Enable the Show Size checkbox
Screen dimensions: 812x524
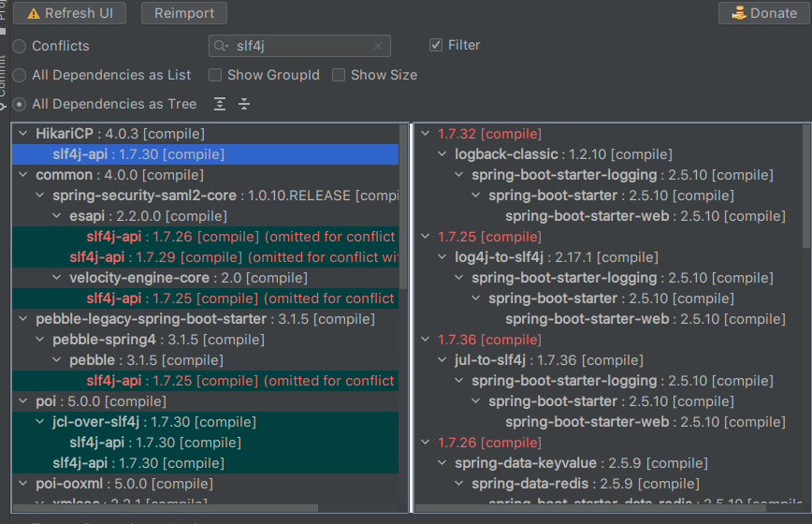[x=338, y=75]
